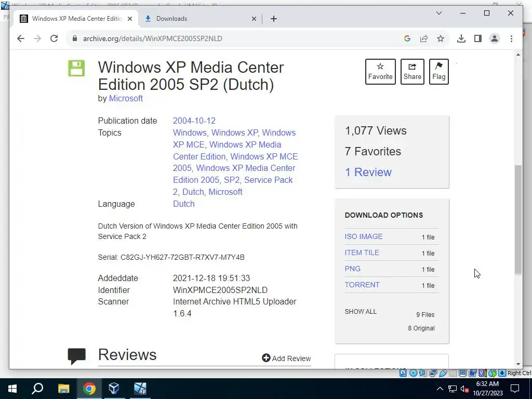Click VirtualBox hard disk status icon

[x=403, y=373]
